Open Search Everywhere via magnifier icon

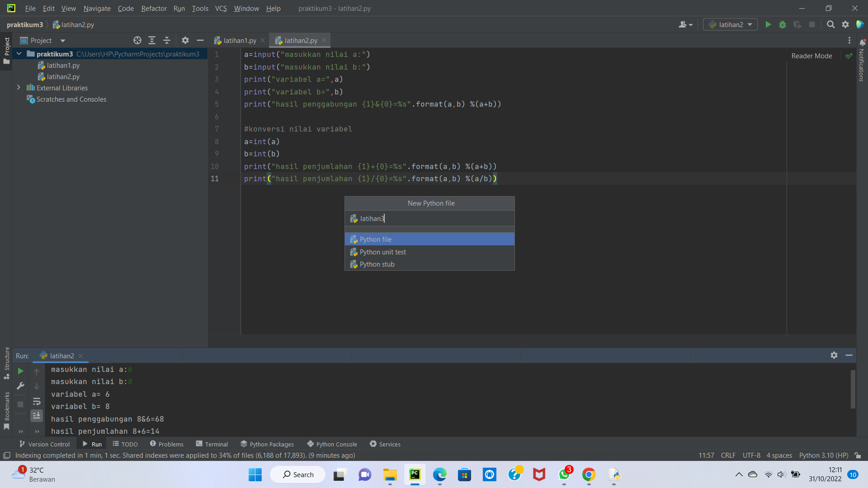click(830, 25)
